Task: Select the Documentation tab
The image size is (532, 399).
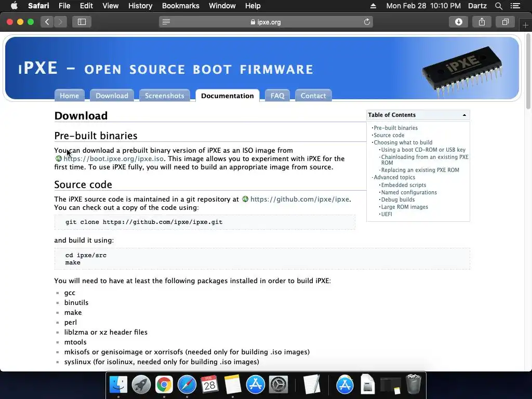Action: [228, 96]
